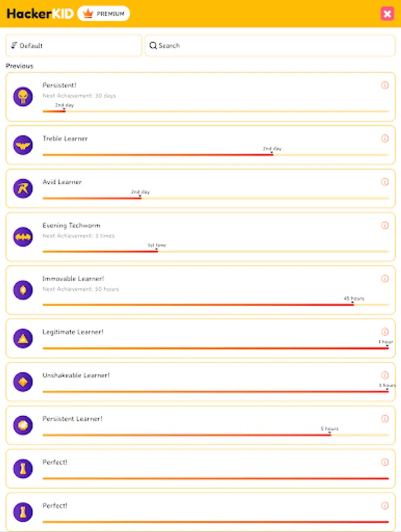Image resolution: width=401 pixels, height=532 pixels.
Task: Click the Premium crown badge
Action: coord(104,14)
